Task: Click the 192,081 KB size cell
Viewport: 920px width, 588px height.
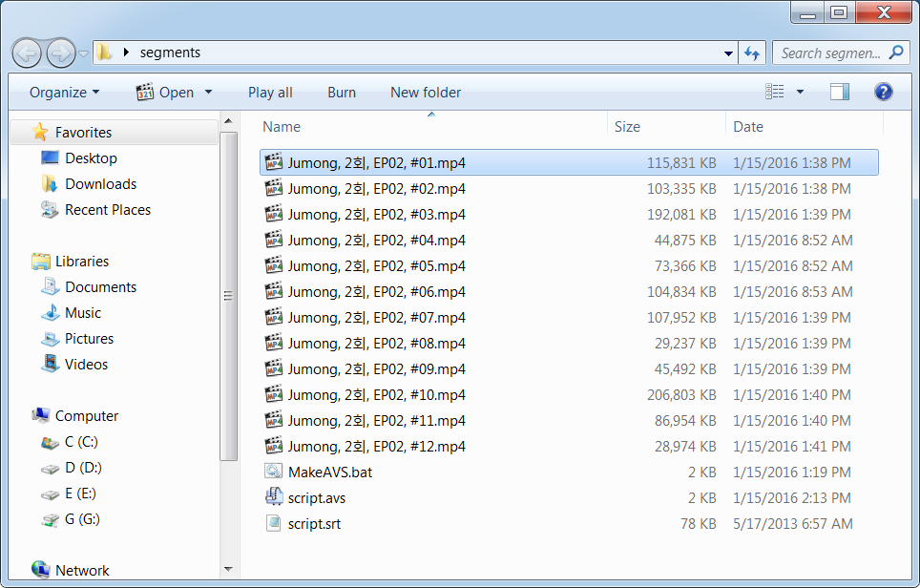Action: [x=681, y=214]
